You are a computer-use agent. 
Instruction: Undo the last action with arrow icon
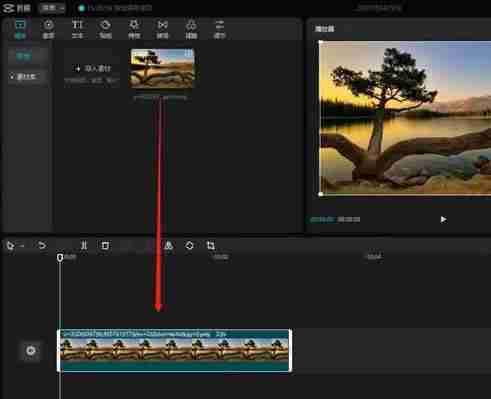tap(42, 246)
